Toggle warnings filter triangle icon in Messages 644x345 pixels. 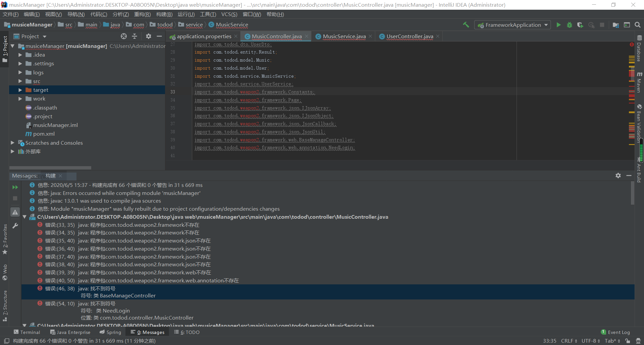click(15, 212)
